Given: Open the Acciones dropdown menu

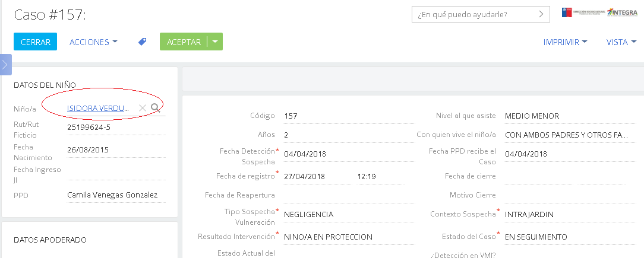Looking at the screenshot, I should pos(93,42).
